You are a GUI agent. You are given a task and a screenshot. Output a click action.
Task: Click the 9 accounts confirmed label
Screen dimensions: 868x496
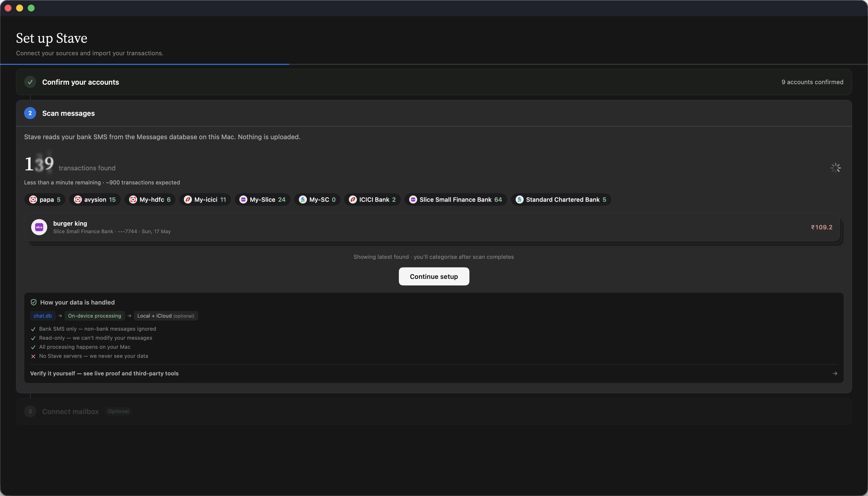pyautogui.click(x=812, y=82)
